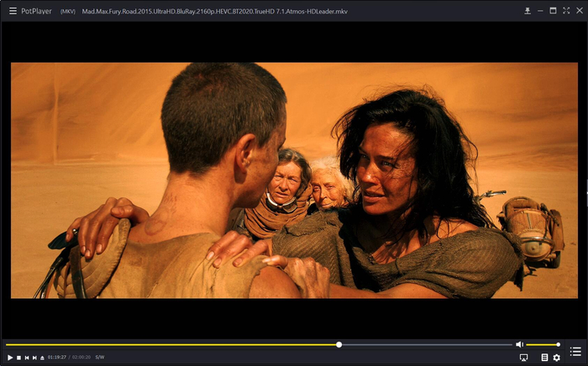Click the video frame to pause/play
This screenshot has height=366, width=588.
(x=294, y=180)
